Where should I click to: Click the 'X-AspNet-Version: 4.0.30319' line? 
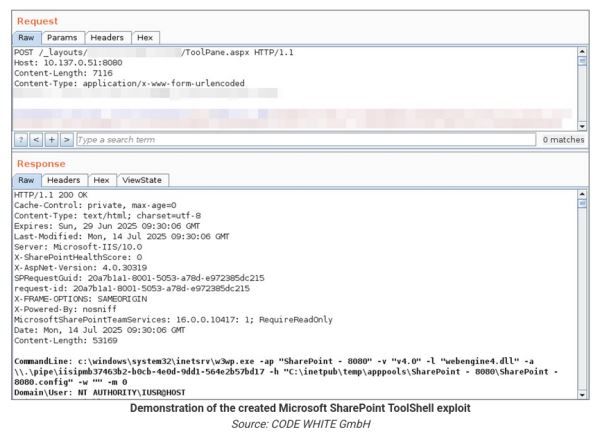pyautogui.click(x=80, y=268)
